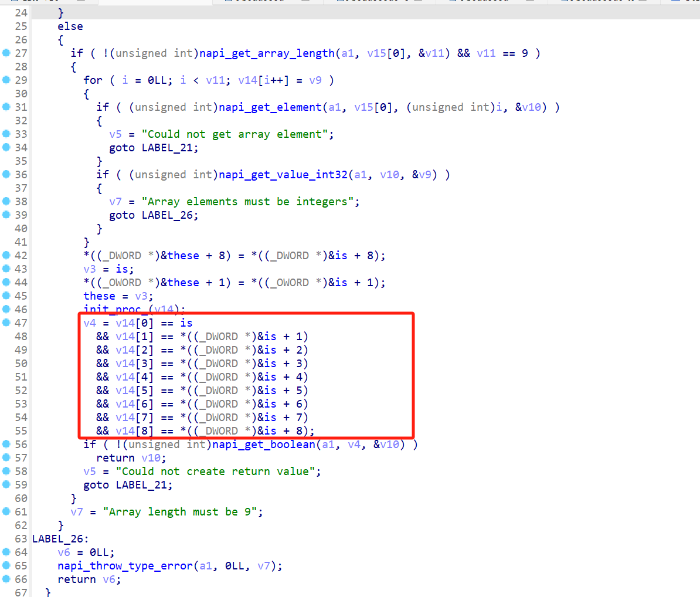Viewport: 700px width, 597px height.
Task: Click 'return' keyword on line 57
Action: pos(115,458)
